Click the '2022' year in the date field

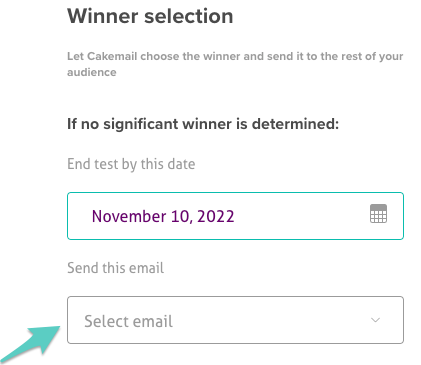216,216
